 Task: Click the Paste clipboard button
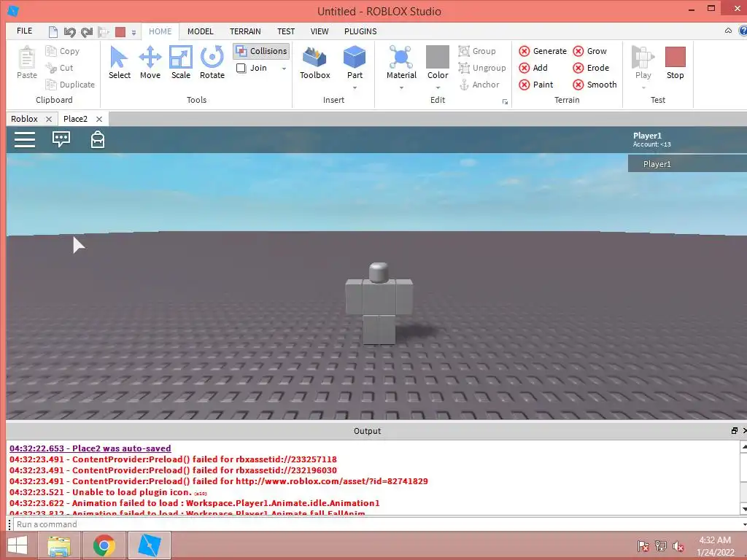27,63
